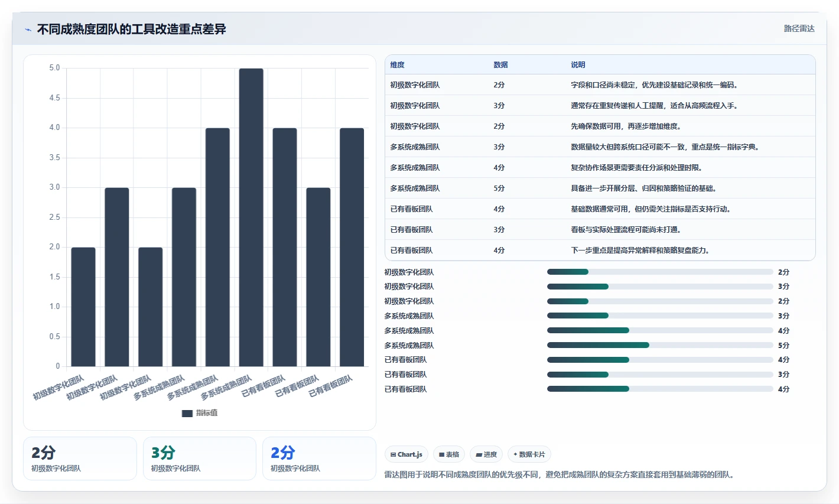
Task: Click the 0.5 tick on the y-axis
Action: point(54,337)
